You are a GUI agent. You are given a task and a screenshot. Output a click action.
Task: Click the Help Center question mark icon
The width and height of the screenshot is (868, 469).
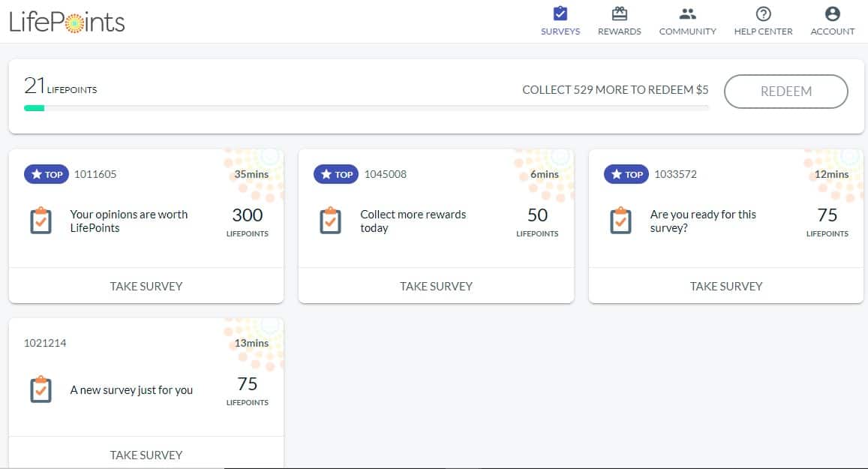(x=763, y=13)
